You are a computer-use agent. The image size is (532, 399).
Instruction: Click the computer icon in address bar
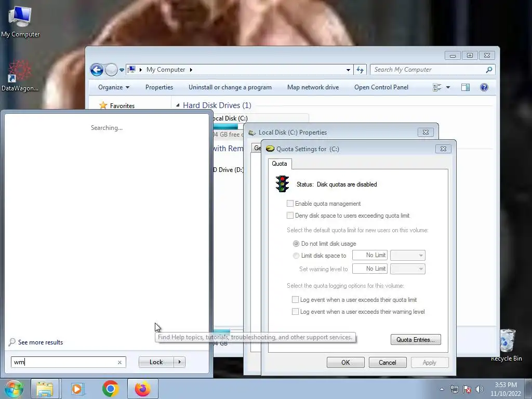click(x=131, y=70)
